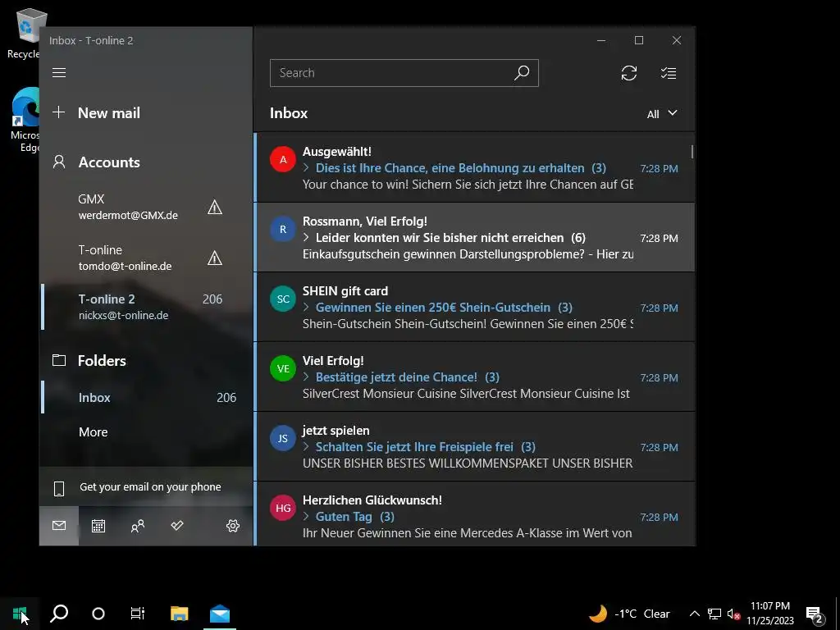Click New mail button

109,112
